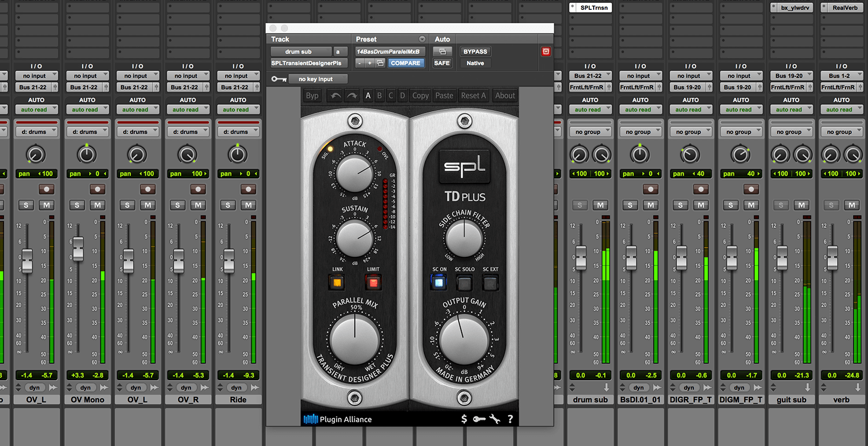Image resolution: width=868 pixels, height=446 pixels.
Task: Toggle the COMPARE button
Action: click(406, 63)
